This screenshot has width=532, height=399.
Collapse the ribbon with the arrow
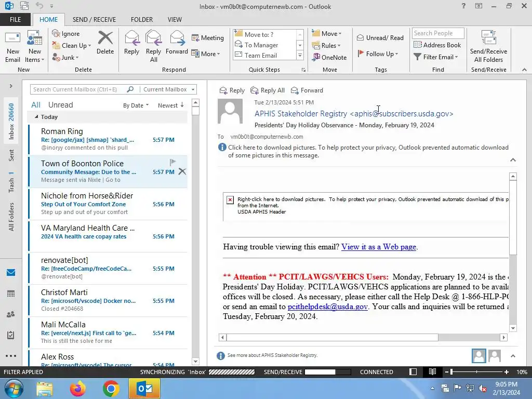524,70
